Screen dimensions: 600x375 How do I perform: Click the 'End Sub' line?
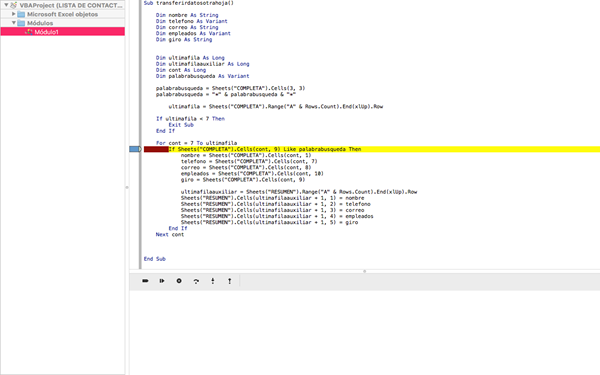pos(155,259)
